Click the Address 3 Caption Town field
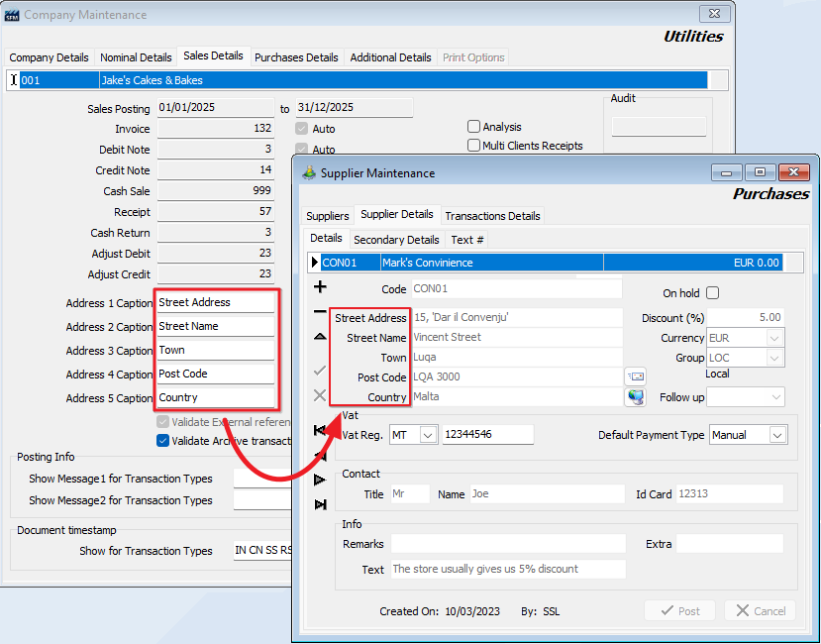The height and width of the screenshot is (644, 821). tap(215, 350)
